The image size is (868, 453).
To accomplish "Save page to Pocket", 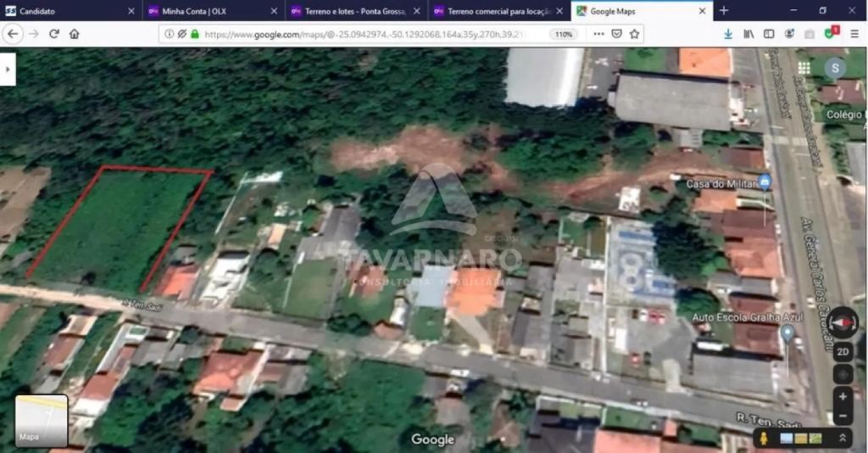I will pos(616,34).
